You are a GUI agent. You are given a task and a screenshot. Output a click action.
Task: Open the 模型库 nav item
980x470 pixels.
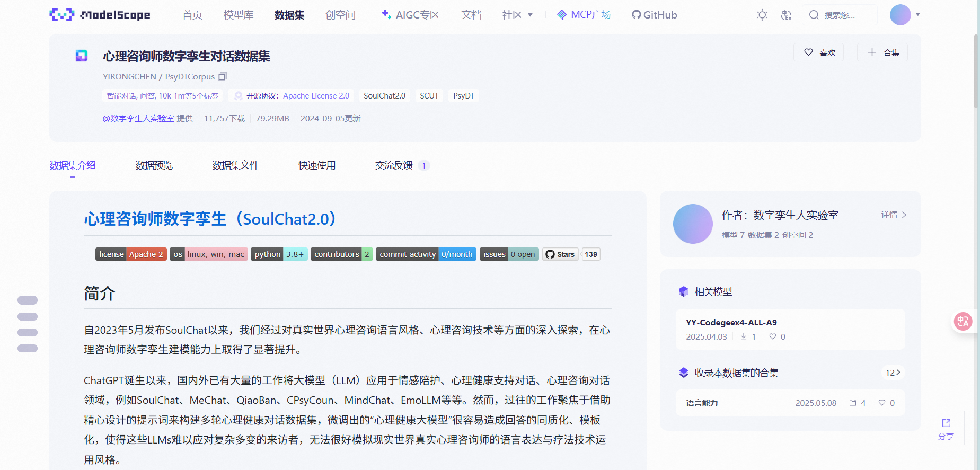(239, 15)
